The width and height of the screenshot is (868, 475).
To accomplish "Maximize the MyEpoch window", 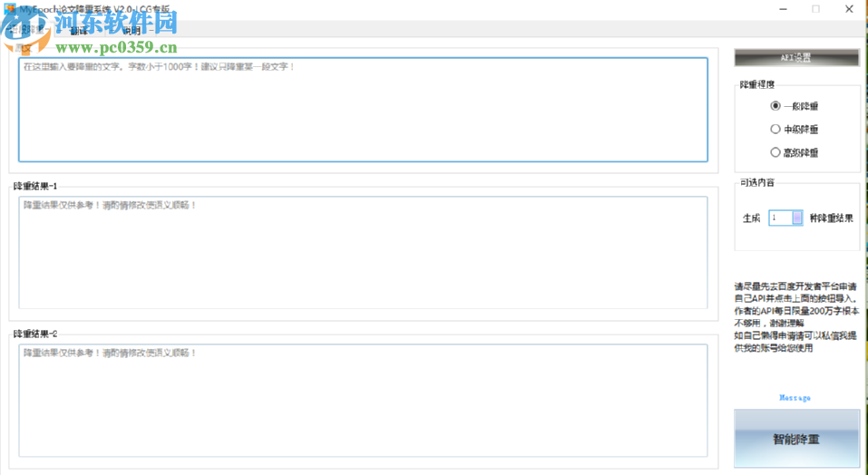I will [816, 9].
